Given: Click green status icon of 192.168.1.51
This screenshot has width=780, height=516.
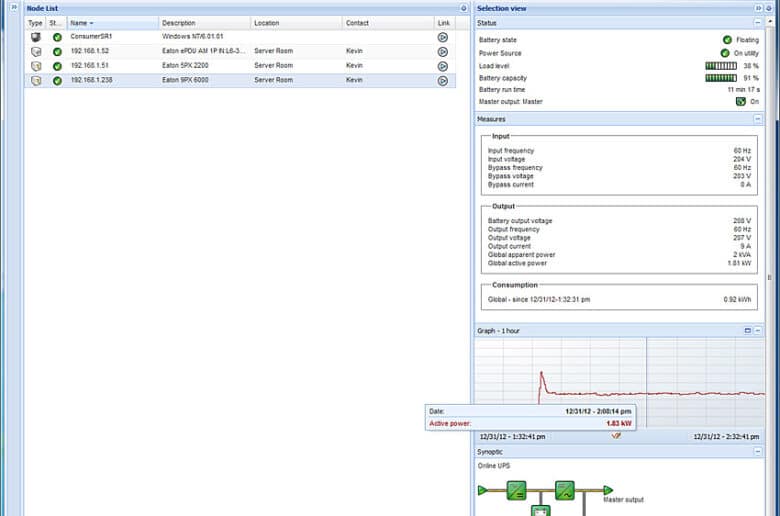Looking at the screenshot, I should coord(57,66).
